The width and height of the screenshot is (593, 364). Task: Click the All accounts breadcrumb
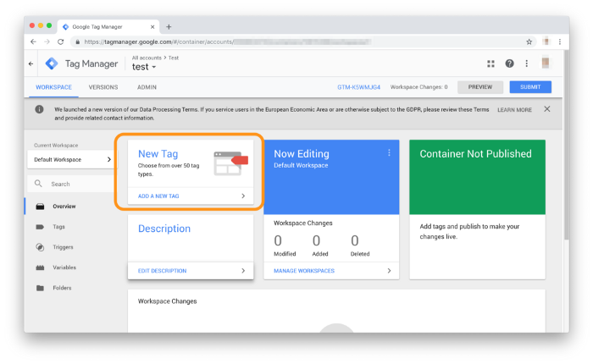tap(147, 58)
